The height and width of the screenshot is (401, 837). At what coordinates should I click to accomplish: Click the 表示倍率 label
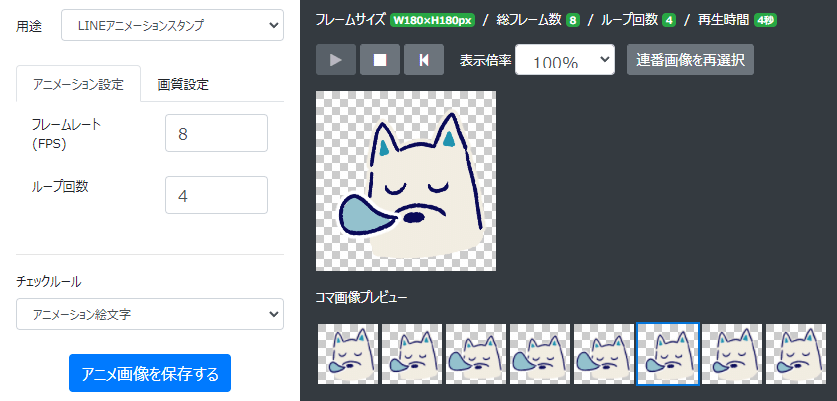485,60
